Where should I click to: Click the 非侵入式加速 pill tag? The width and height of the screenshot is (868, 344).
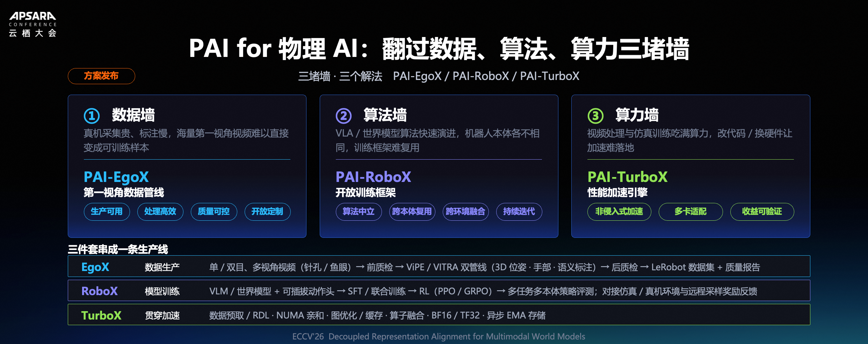(x=619, y=212)
